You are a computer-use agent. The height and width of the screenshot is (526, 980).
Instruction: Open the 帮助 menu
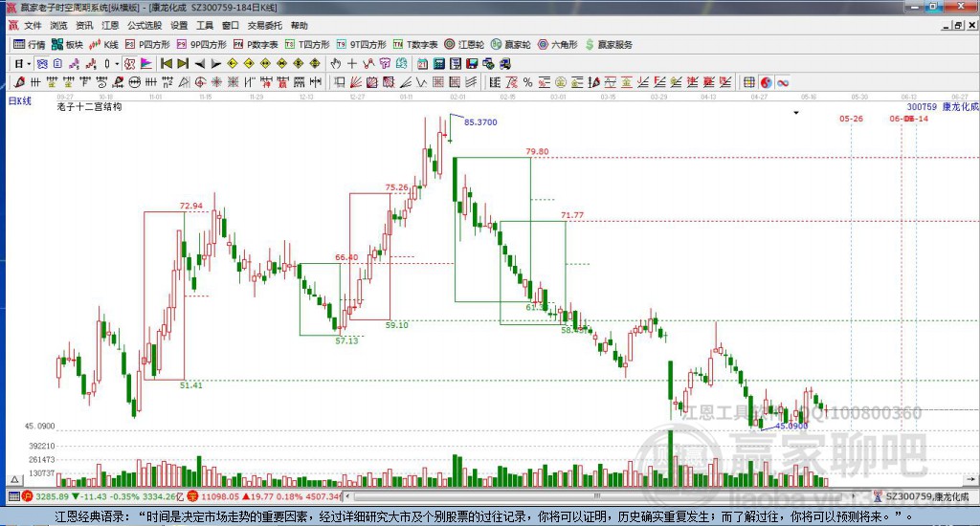coord(300,26)
